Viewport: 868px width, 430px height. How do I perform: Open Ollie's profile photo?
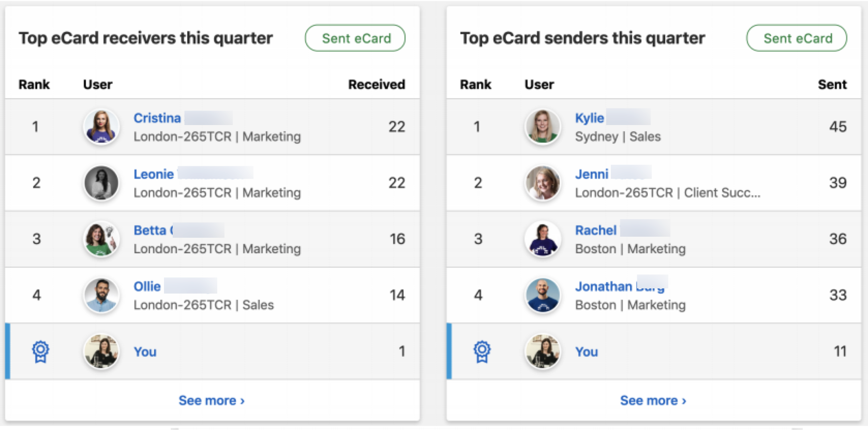(102, 296)
